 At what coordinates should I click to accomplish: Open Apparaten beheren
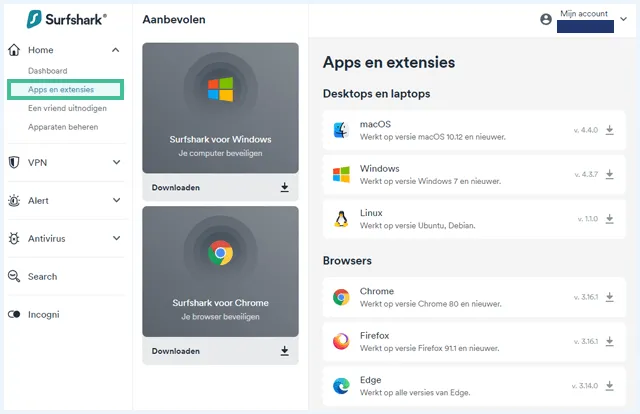tap(63, 127)
